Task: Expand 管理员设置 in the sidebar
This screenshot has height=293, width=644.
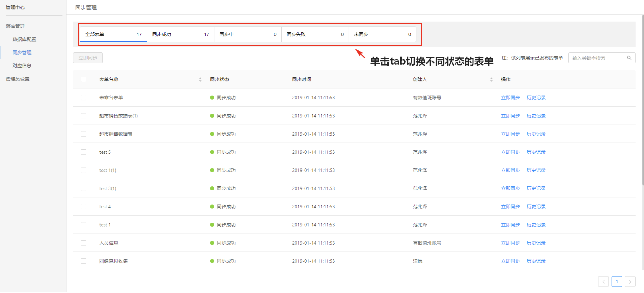Action: pyautogui.click(x=17, y=79)
